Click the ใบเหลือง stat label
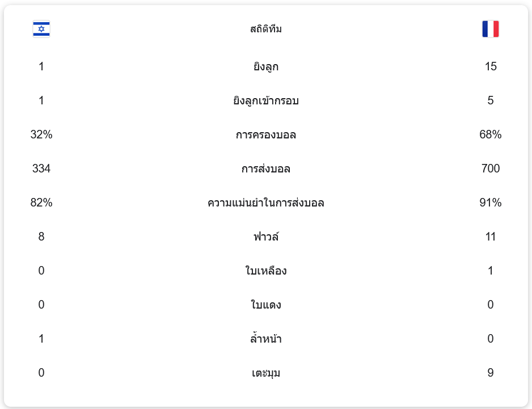This screenshot has width=532, height=409. 265,271
